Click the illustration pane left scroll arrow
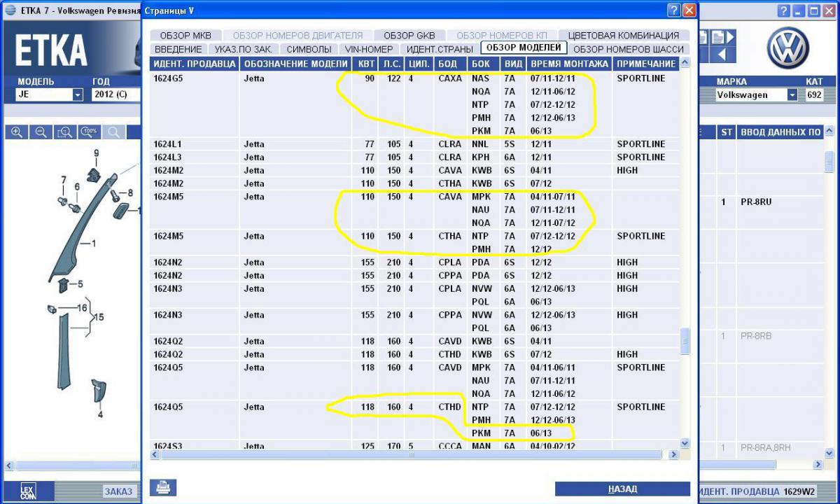 tap(10, 465)
